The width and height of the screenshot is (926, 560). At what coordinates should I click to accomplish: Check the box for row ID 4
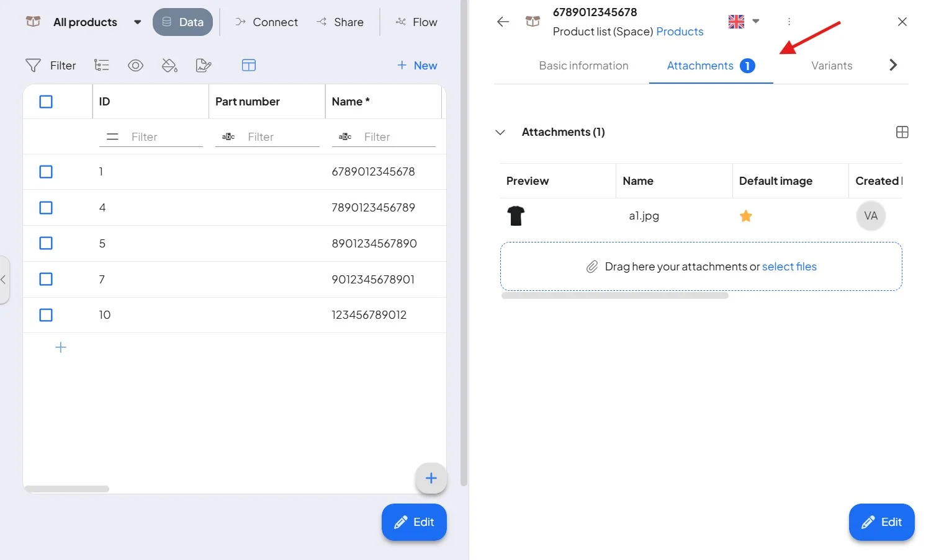(x=46, y=208)
